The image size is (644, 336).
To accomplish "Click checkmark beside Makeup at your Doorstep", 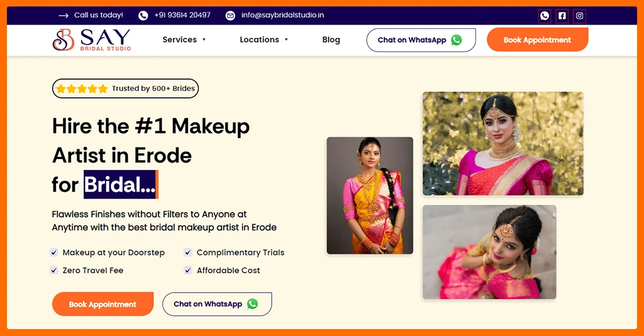I will point(54,252).
